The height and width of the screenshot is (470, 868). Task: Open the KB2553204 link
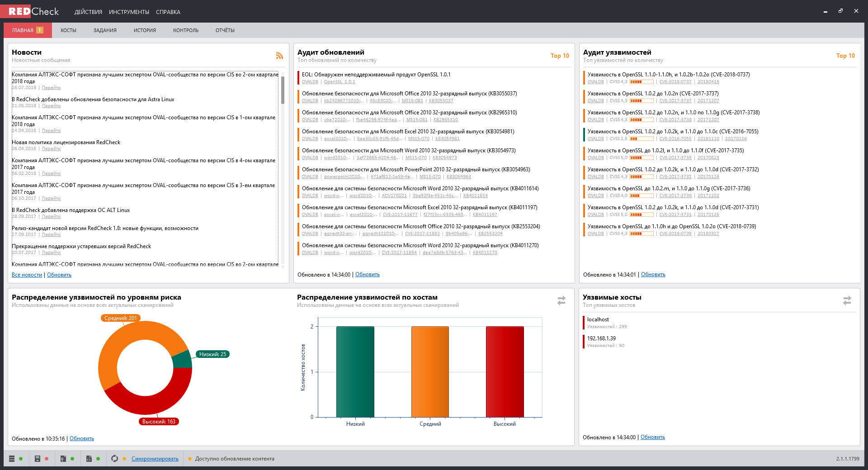pyautogui.click(x=491, y=234)
